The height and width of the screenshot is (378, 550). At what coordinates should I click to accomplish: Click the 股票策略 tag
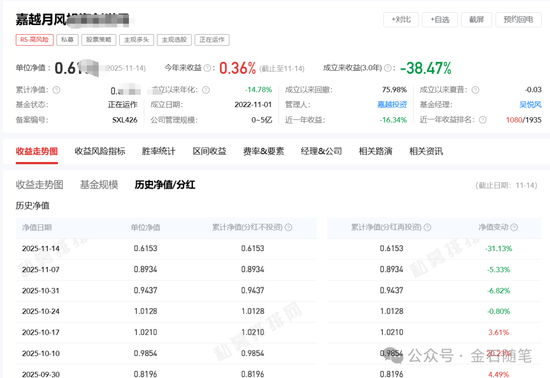coord(99,40)
